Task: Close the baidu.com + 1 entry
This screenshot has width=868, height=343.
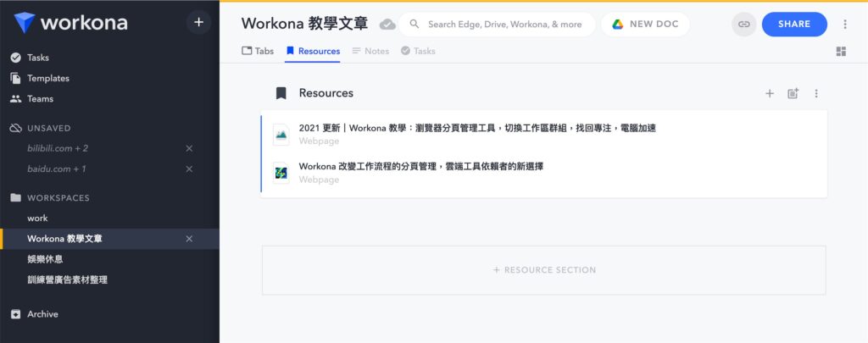Action: [x=189, y=169]
